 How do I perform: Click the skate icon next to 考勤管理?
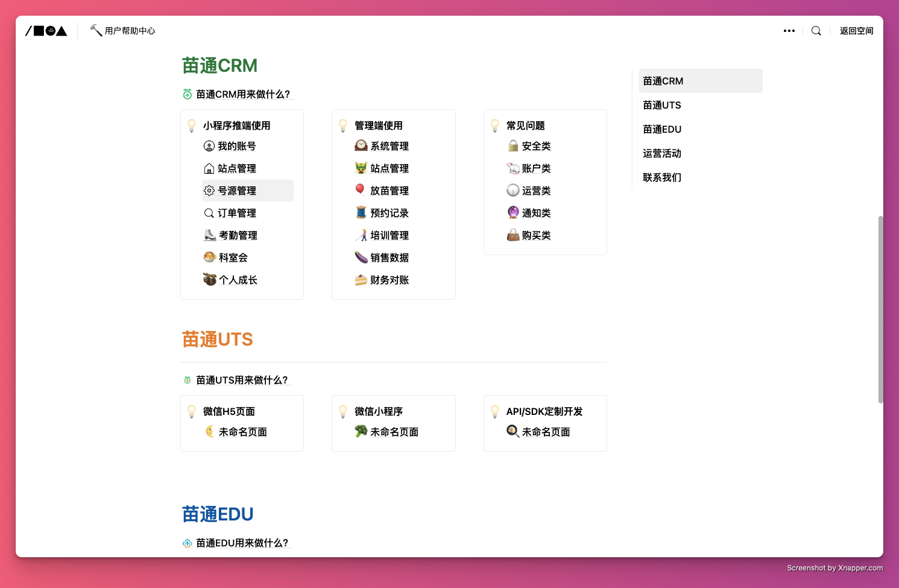point(210,235)
